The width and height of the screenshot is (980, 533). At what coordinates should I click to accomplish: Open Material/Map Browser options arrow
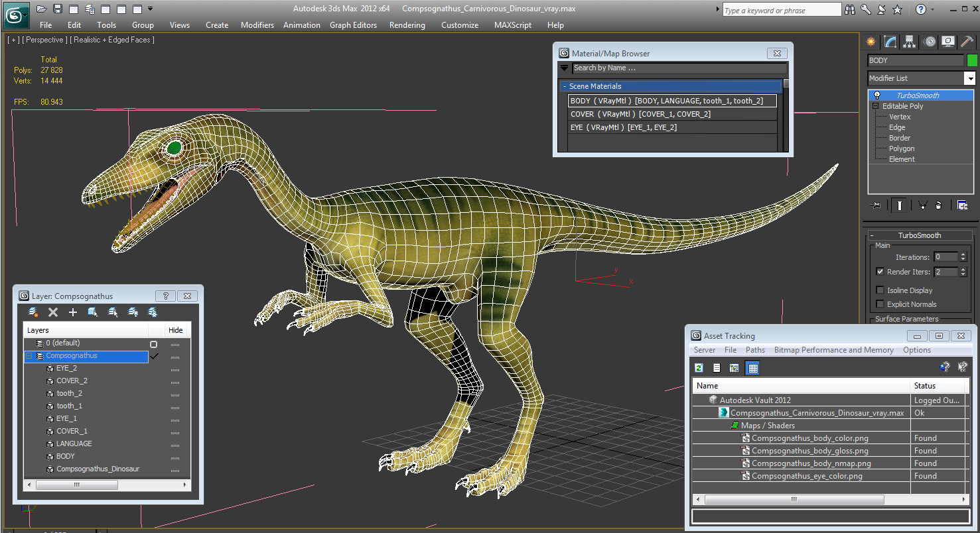pos(564,68)
